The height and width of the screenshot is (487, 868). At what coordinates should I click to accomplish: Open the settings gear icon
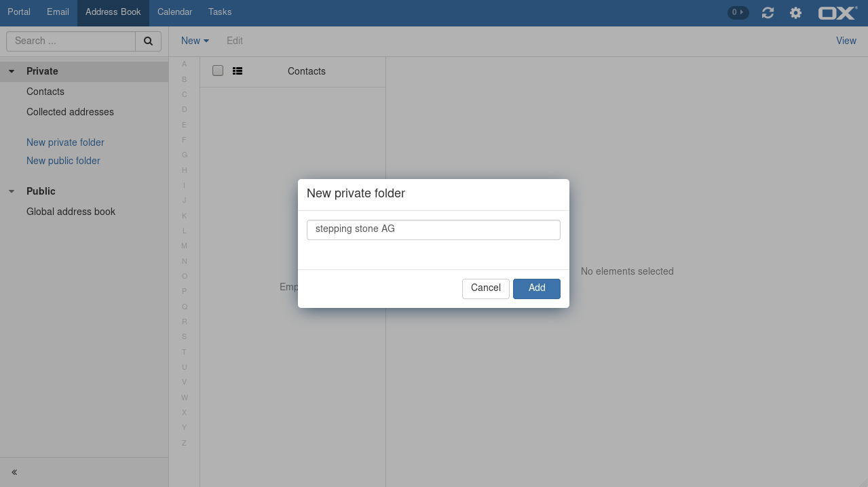[795, 13]
